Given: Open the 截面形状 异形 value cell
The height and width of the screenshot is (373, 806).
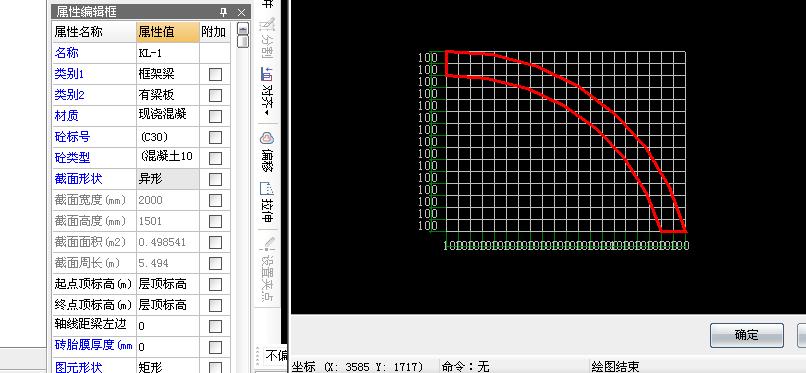Looking at the screenshot, I should 168,179.
